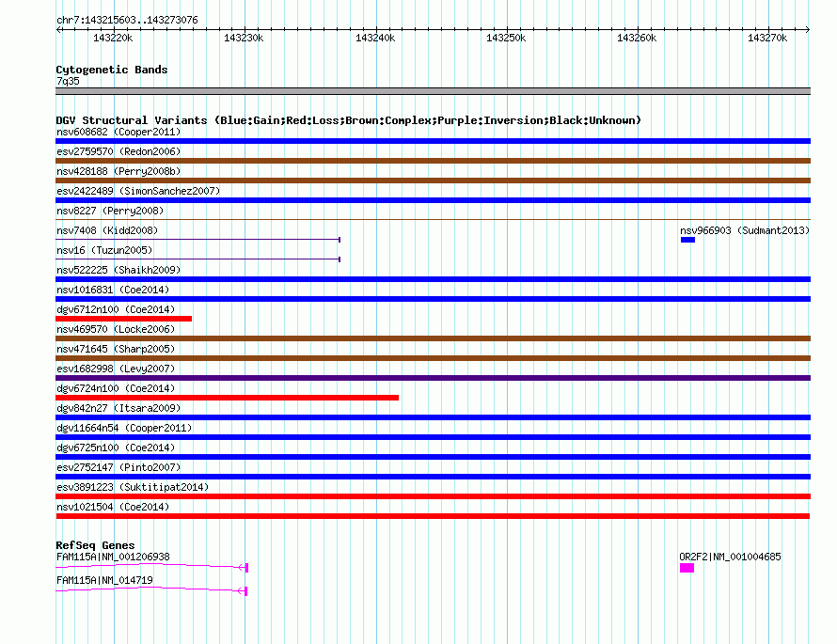Click the brown esv2759570 complex bar
This screenshot has width=837, height=644.
[433, 161]
